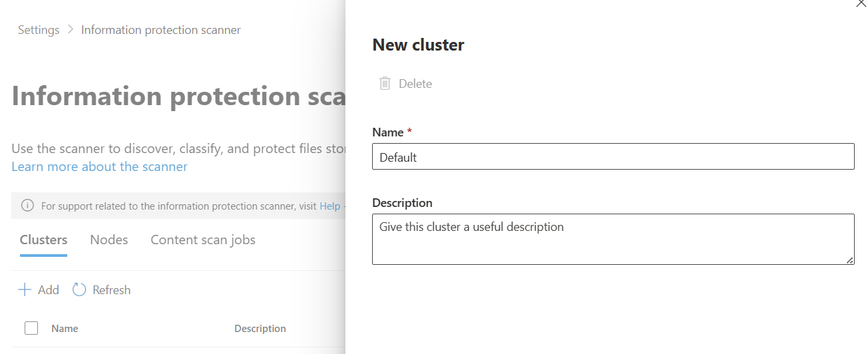Click the Description column header
Viewport: 868px width, 354px height.
tap(260, 328)
